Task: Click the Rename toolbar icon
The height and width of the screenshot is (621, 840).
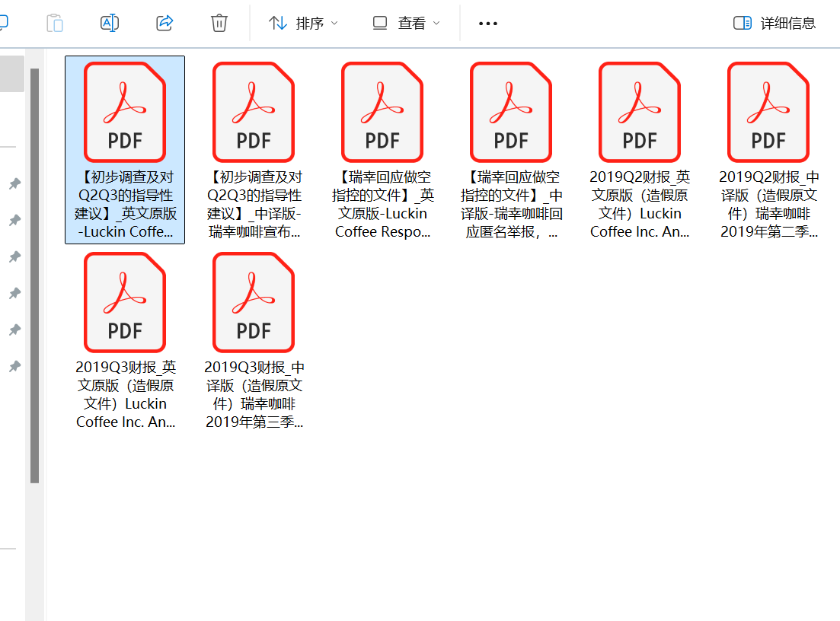Action: 110,23
